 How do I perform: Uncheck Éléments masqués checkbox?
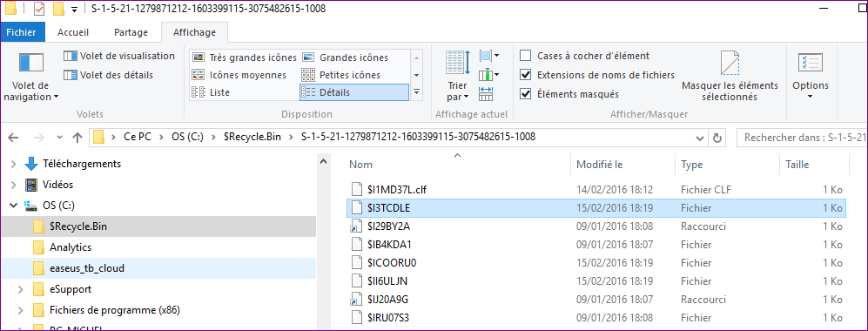(x=526, y=94)
